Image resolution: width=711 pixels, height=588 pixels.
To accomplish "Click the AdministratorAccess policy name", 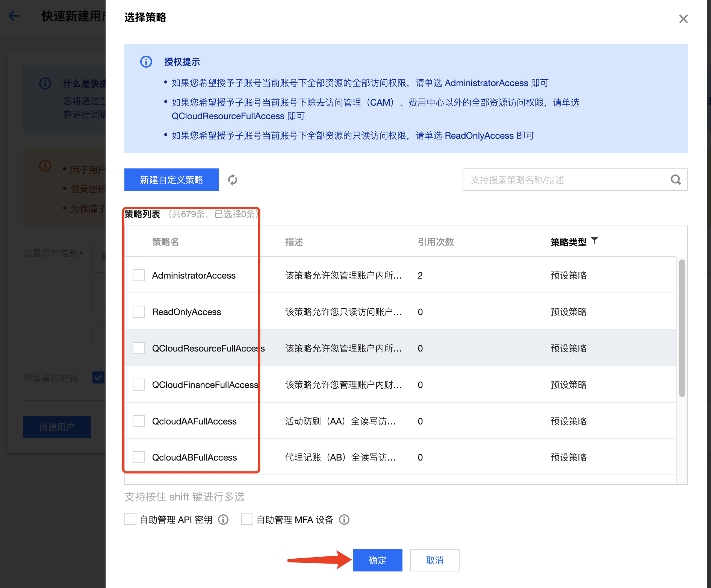I will [194, 276].
